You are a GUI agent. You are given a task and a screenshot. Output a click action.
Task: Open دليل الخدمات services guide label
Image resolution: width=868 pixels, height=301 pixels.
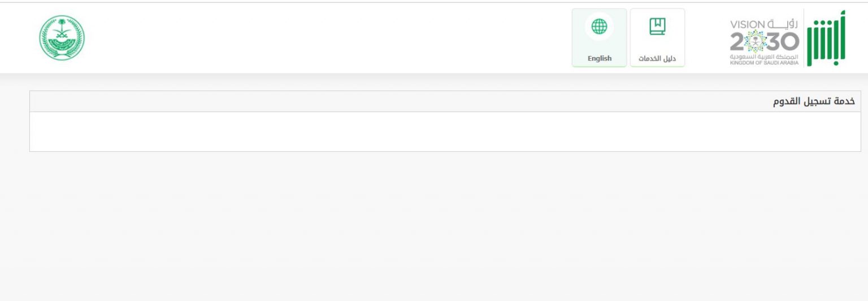click(657, 58)
